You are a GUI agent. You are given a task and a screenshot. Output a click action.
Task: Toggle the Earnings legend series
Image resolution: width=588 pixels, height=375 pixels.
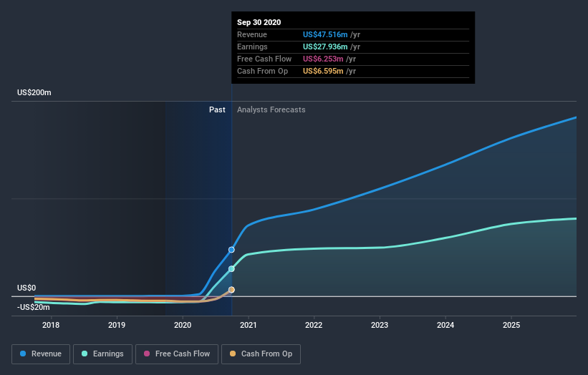pos(102,354)
